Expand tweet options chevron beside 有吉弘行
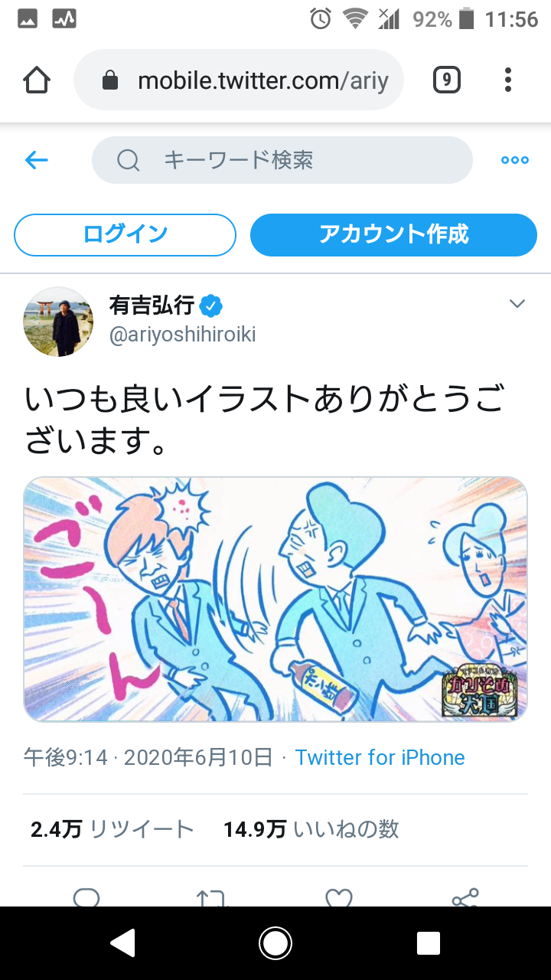Viewport: 551px width, 980px height. pyautogui.click(x=517, y=304)
